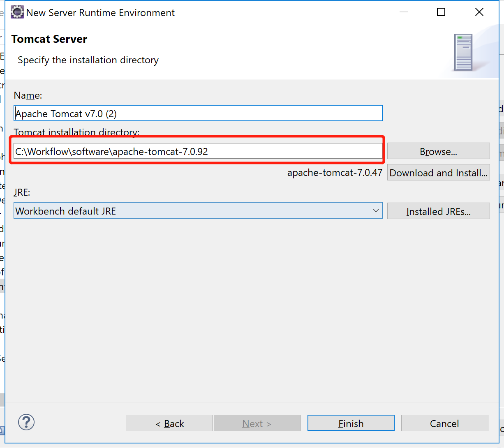Open the Installed JREs... settings
The height and width of the screenshot is (448, 504).
click(438, 211)
